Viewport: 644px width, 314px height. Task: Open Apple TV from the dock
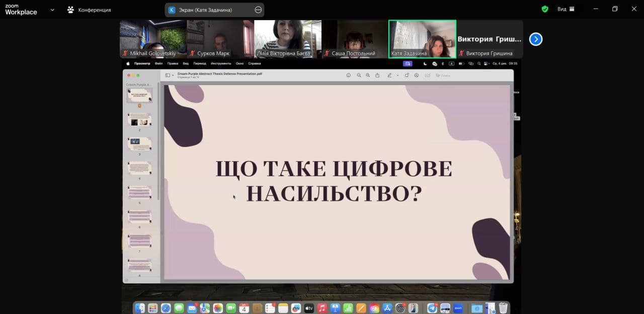tap(309, 308)
